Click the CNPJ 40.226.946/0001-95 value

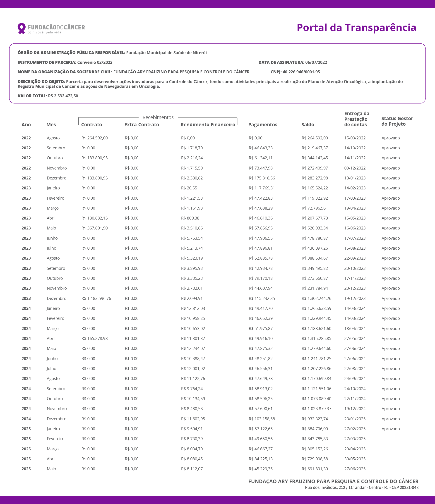tap(301, 72)
